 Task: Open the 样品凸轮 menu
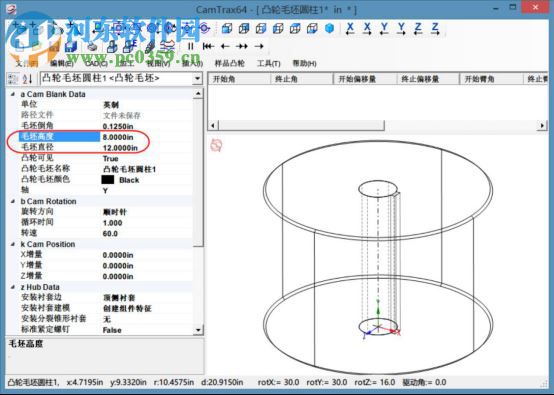[230, 64]
